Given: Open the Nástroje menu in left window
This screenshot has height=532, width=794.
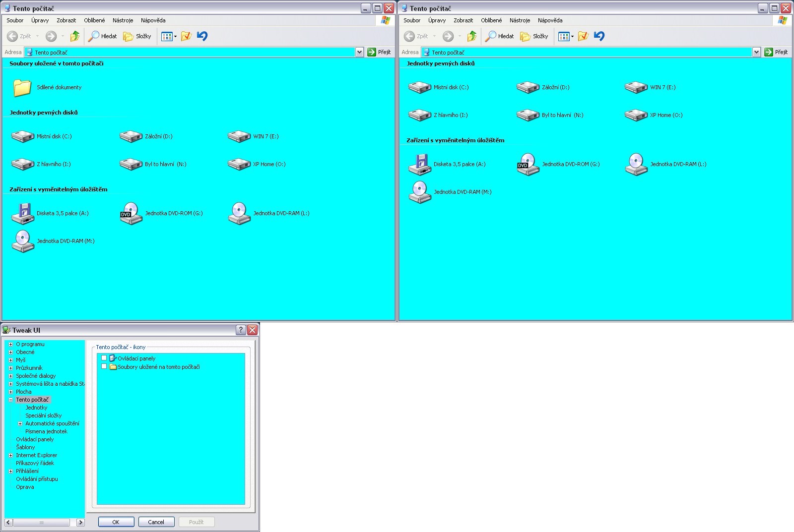Looking at the screenshot, I should 123,20.
